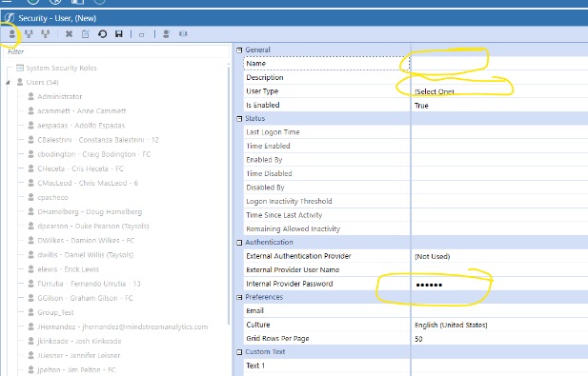The height and width of the screenshot is (376, 588).
Task: Select jkinkeade - Josh Kinkeade
Action: coord(79,341)
